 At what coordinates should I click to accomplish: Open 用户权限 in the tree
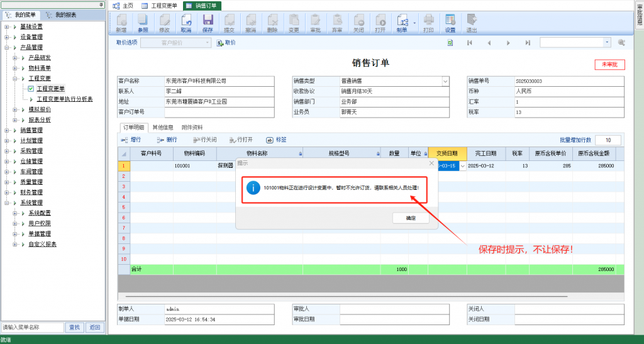click(x=40, y=223)
